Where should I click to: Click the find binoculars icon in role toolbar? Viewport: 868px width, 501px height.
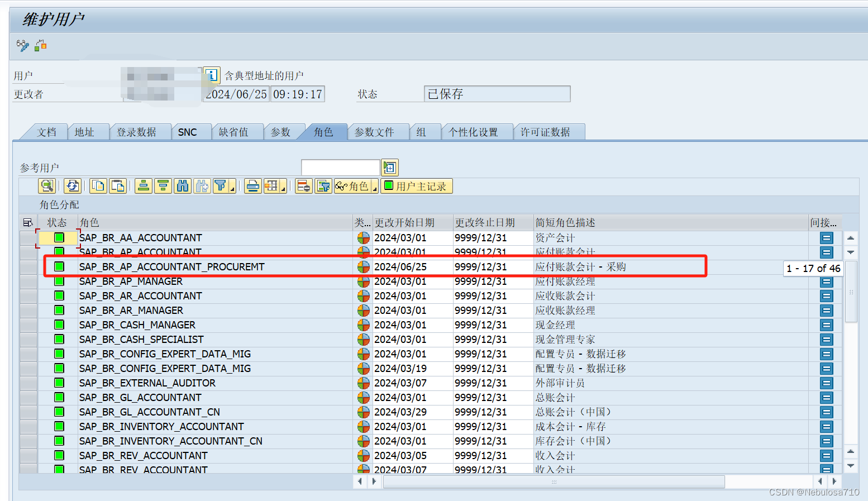click(183, 185)
